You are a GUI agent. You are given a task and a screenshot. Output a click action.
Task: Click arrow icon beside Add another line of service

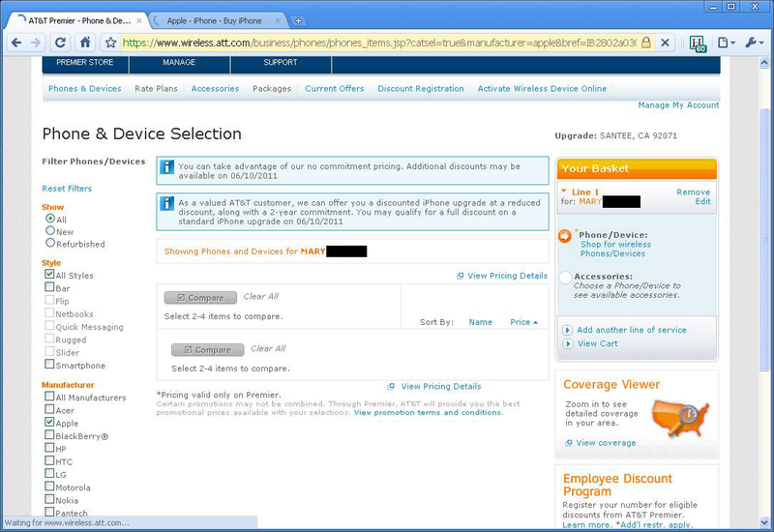568,330
